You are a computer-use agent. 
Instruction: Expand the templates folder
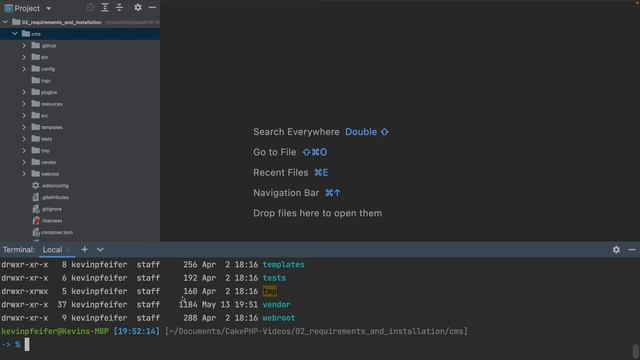click(24, 127)
